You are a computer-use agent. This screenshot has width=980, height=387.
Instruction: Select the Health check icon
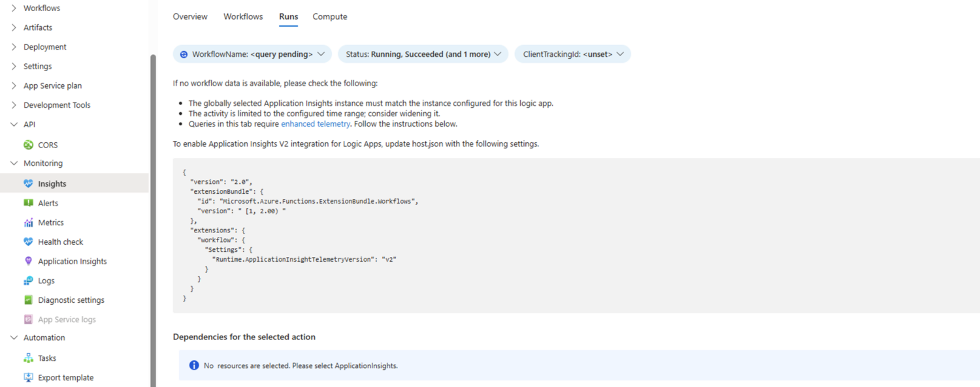[28, 241]
